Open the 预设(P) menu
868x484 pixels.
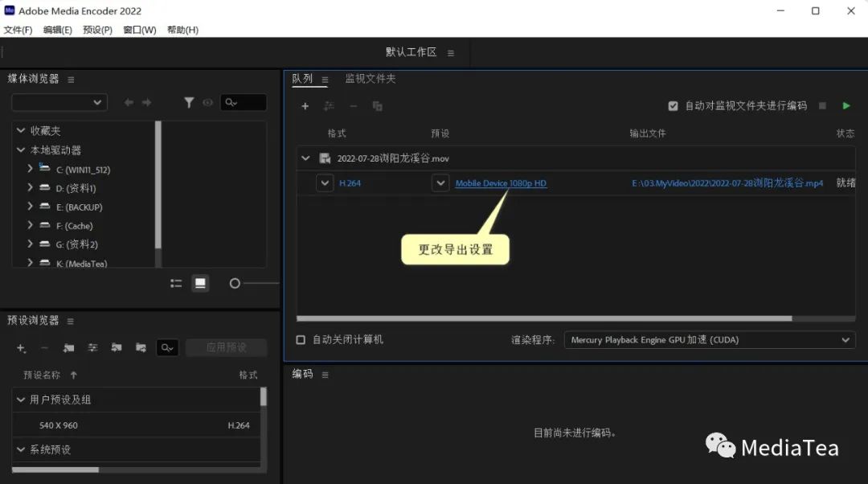pos(97,30)
